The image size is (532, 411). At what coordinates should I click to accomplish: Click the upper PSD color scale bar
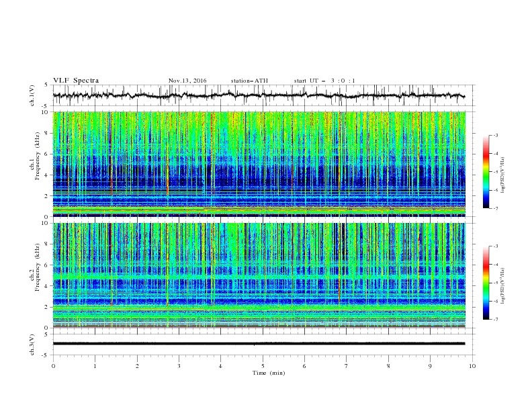(x=486, y=172)
